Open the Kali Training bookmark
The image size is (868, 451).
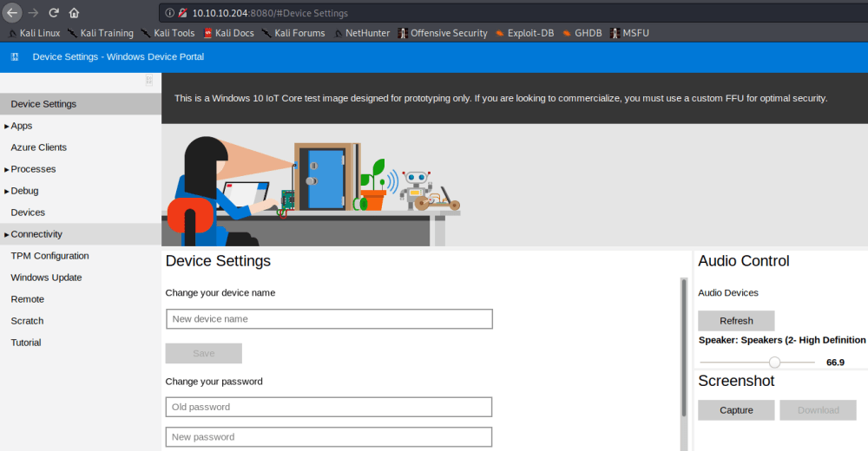point(101,33)
